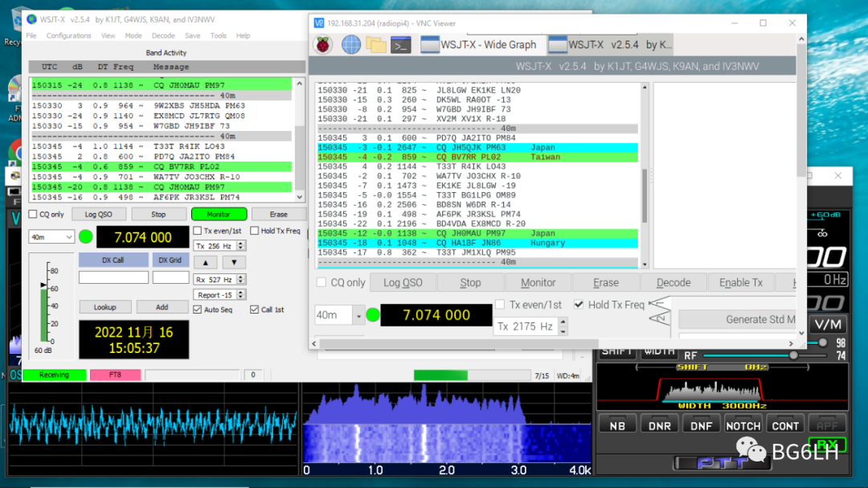The width and height of the screenshot is (868, 488).
Task: Toggle Tx even/1st in VNC WSJT-X
Action: pos(500,305)
